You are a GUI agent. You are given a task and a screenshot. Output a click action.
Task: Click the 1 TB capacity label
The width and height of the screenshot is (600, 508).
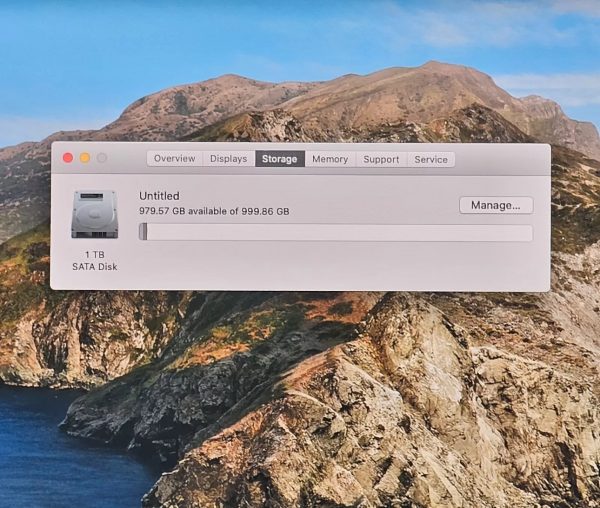point(94,255)
